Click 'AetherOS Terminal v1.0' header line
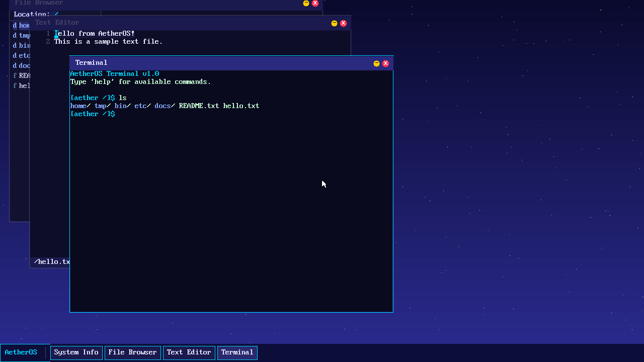This screenshot has height=362, width=644. click(x=115, y=74)
